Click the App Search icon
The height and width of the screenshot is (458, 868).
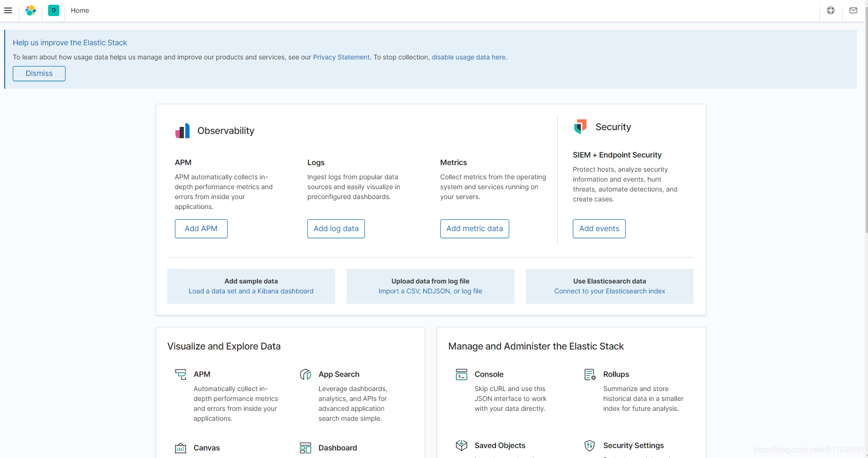coord(306,375)
